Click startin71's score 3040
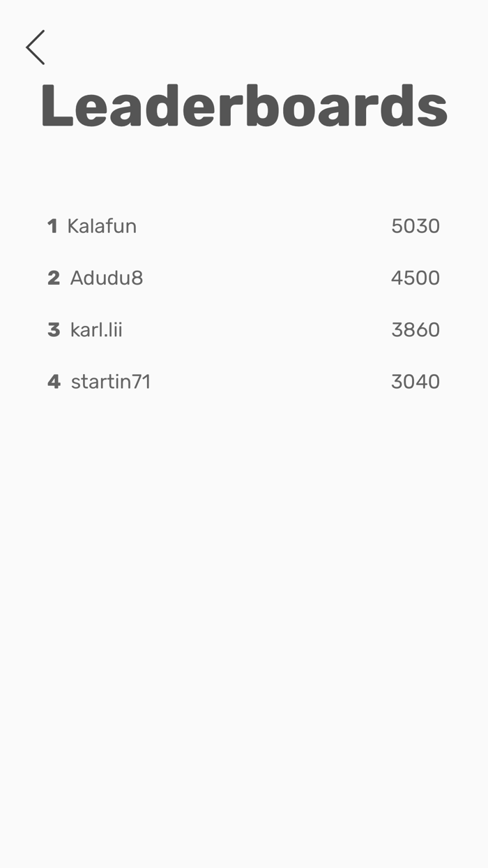 coord(415,381)
